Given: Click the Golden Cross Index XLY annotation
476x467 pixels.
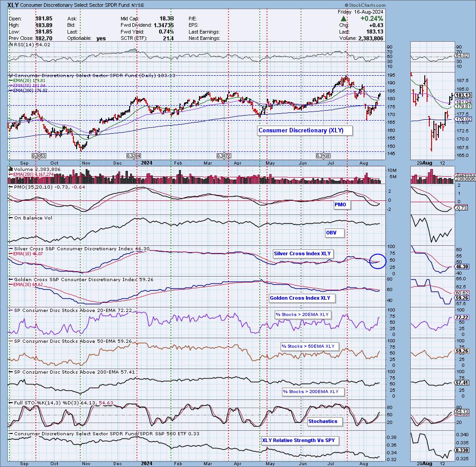Looking at the screenshot, I should (302, 298).
